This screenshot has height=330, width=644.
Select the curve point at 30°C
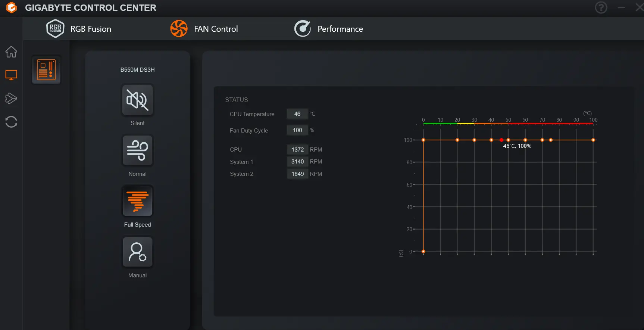[x=474, y=140]
